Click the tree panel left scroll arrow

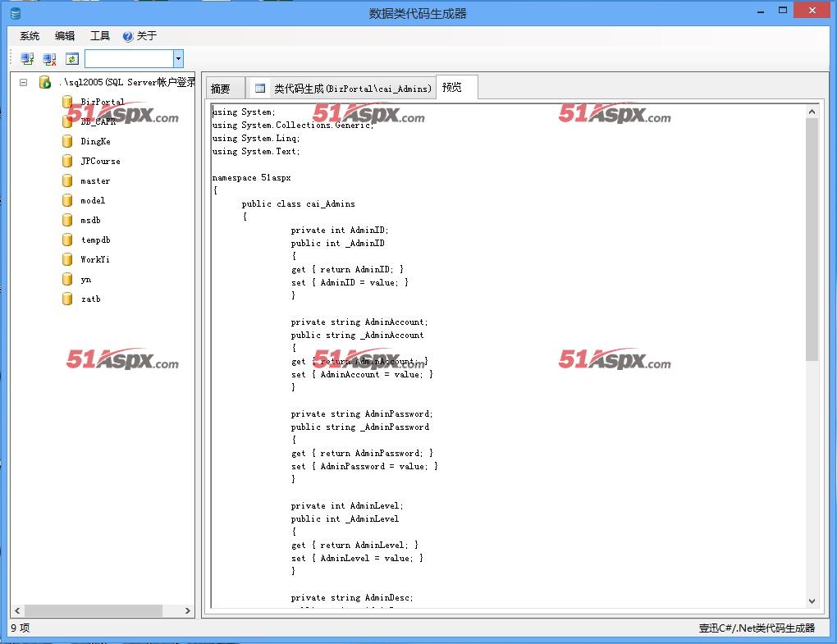tap(17, 610)
